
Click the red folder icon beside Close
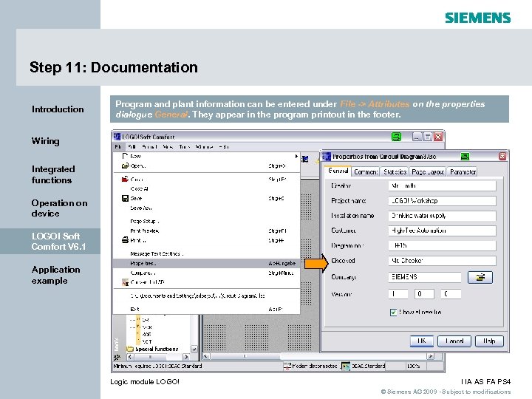(125, 179)
